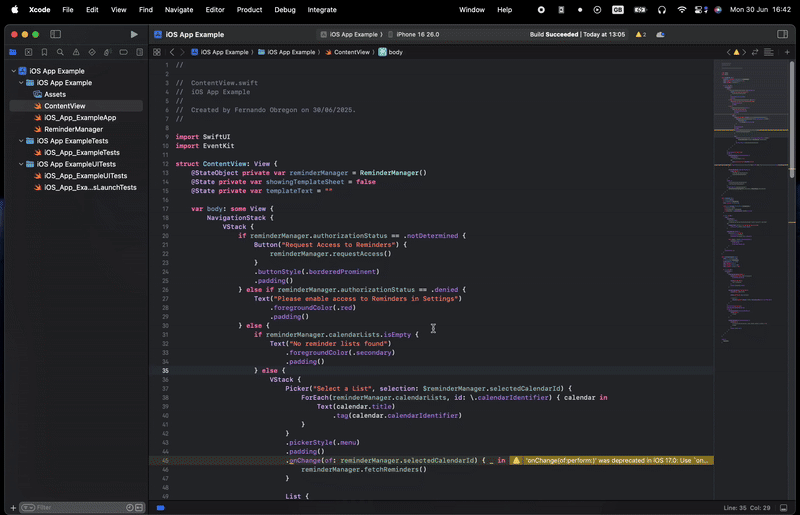Open the Product menu

tap(249, 10)
